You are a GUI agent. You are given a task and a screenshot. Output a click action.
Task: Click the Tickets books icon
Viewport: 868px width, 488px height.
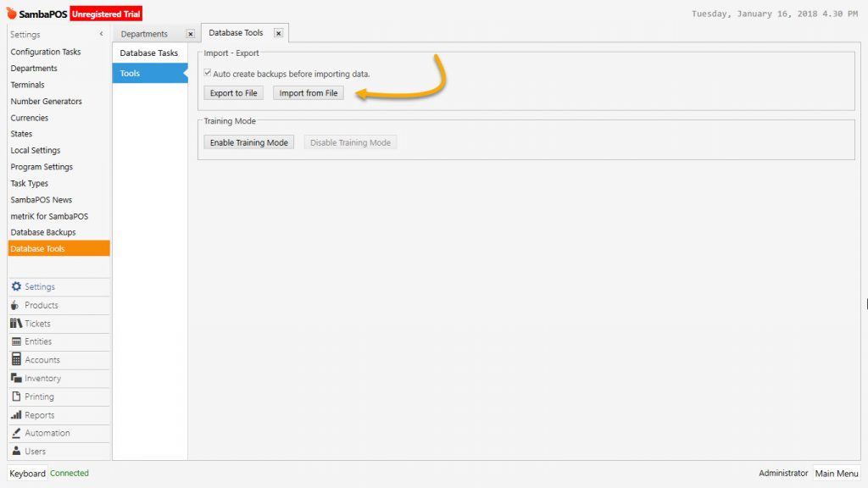pos(16,323)
